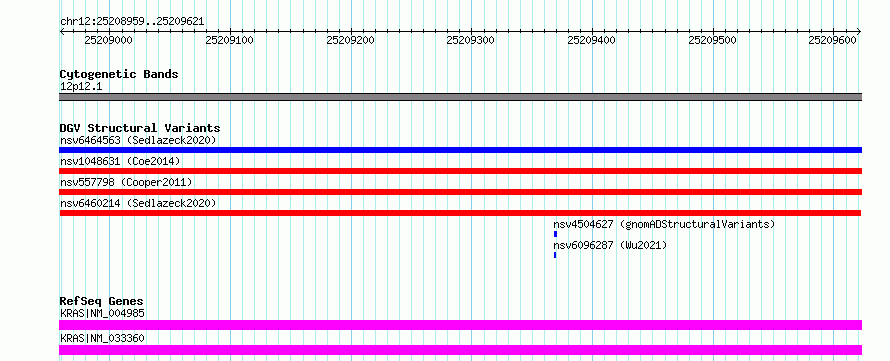Click the small nsv4504627 blue variant marker
The height and width of the screenshot is (361, 890).
[x=555, y=234]
